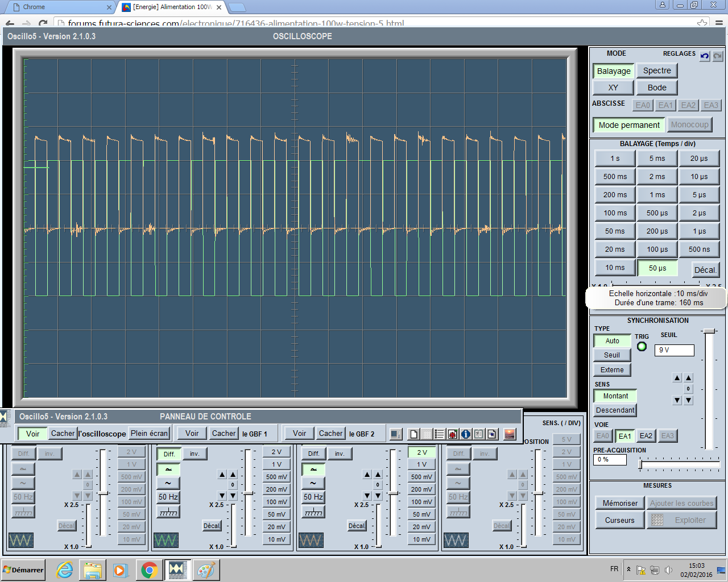The width and height of the screenshot is (728, 582).
Task: Open the Démarrer start menu
Action: tap(23, 569)
